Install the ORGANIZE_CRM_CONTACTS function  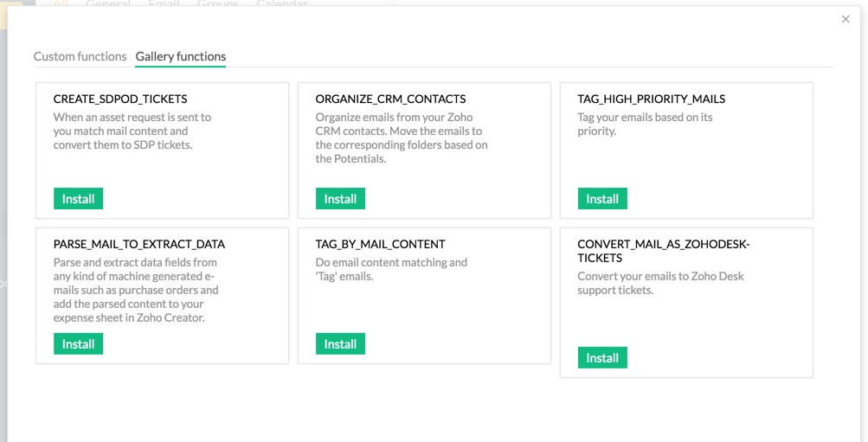(x=340, y=199)
